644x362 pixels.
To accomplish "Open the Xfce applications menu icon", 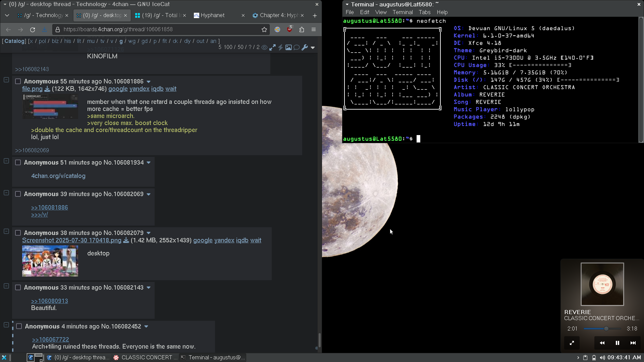I will pyautogui.click(x=4, y=358).
